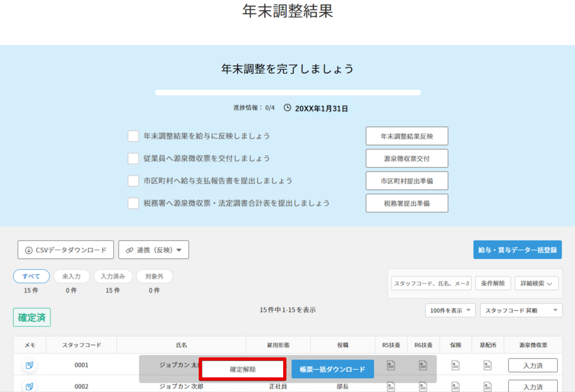Screen dimensions: 575x392
Task: Check 年末調整結果を給与に反映しましょう checkbox
Action: coord(133,136)
